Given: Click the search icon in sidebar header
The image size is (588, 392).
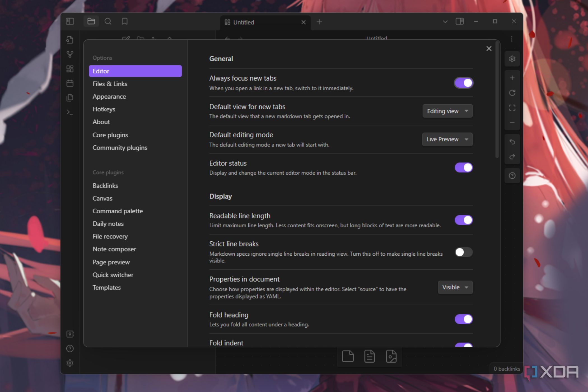Looking at the screenshot, I should pos(108,22).
